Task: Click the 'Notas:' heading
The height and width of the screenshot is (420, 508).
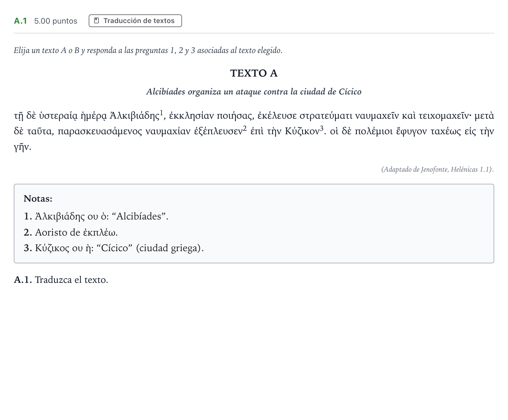Action: 38,198
